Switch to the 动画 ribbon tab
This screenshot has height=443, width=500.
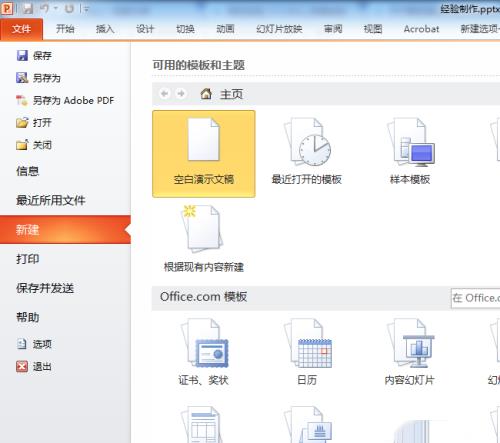(x=225, y=29)
